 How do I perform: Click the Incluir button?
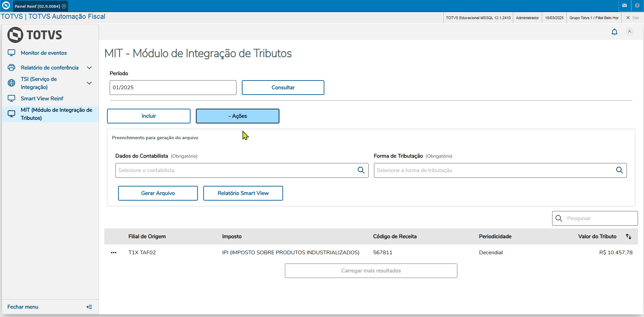tap(149, 116)
